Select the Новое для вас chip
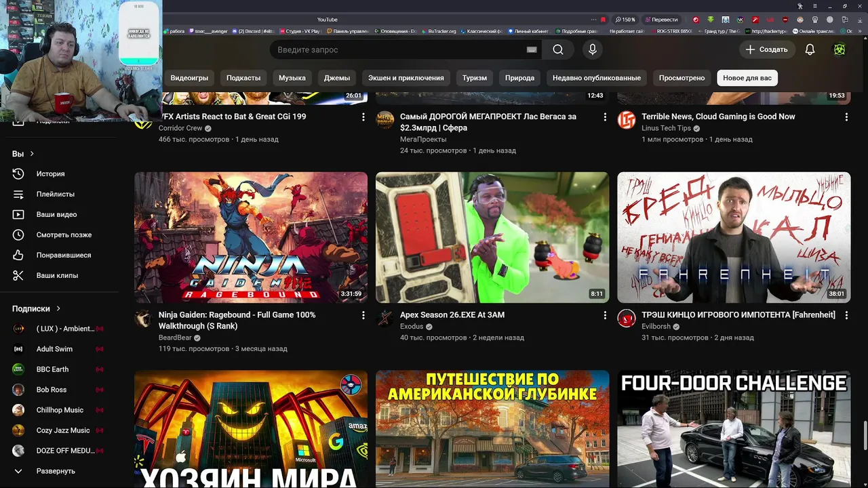Screen dimensions: 868x488 (x=747, y=78)
